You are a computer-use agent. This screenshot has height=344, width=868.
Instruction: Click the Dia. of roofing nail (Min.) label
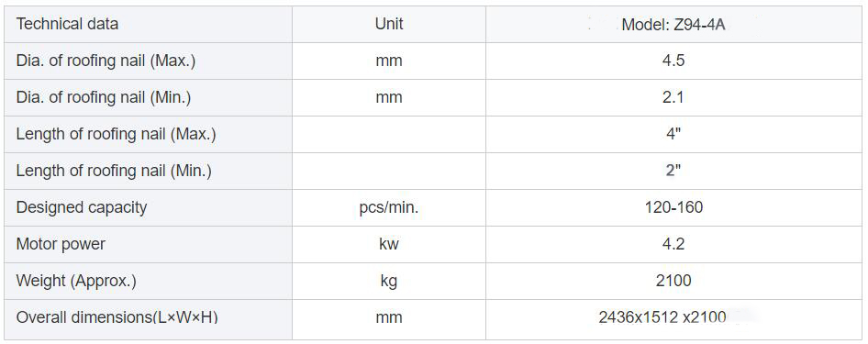[x=104, y=98]
